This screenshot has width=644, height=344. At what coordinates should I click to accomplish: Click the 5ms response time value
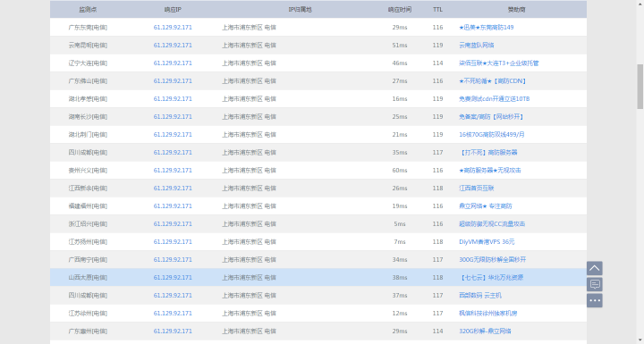click(400, 223)
